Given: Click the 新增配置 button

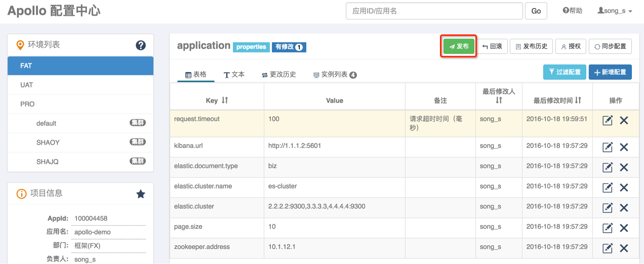Looking at the screenshot, I should click(x=610, y=72).
